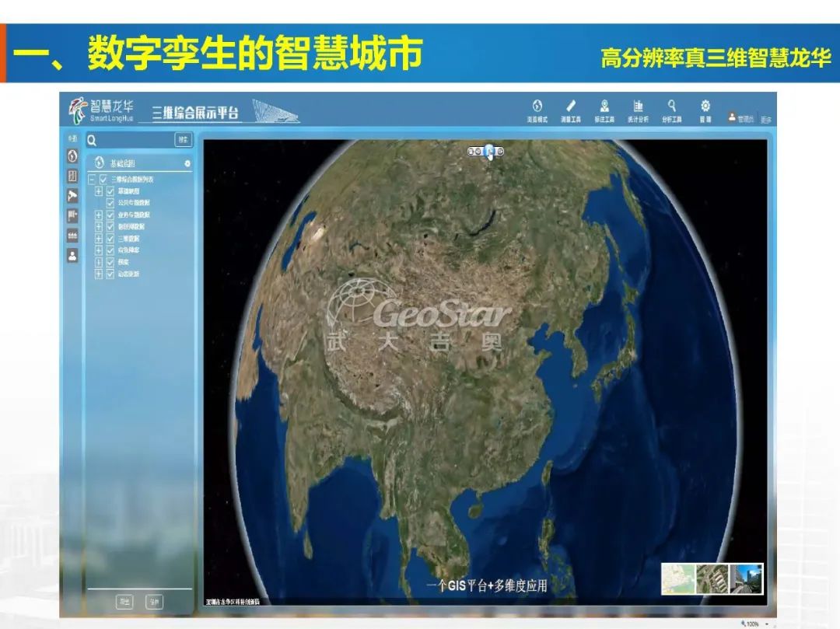Select the 浏览模式 browse mode tool
The image size is (840, 629).
pos(537,109)
